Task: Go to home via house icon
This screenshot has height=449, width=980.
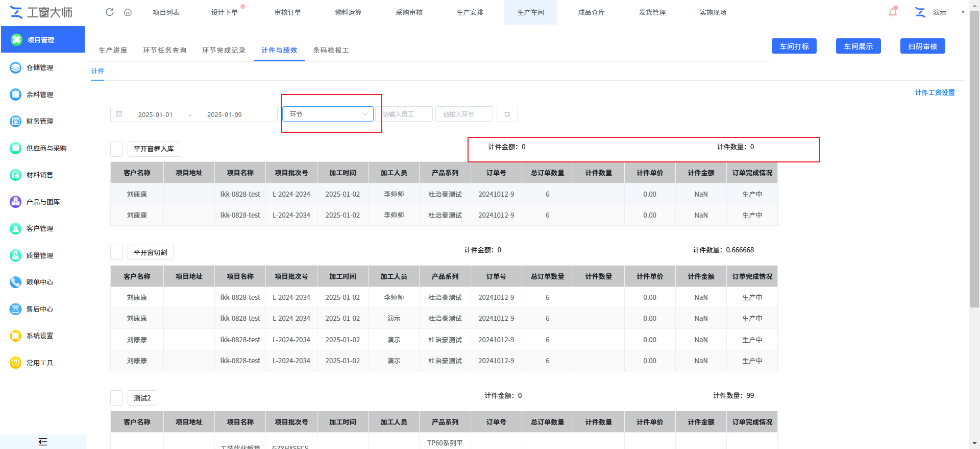Action: [x=128, y=12]
